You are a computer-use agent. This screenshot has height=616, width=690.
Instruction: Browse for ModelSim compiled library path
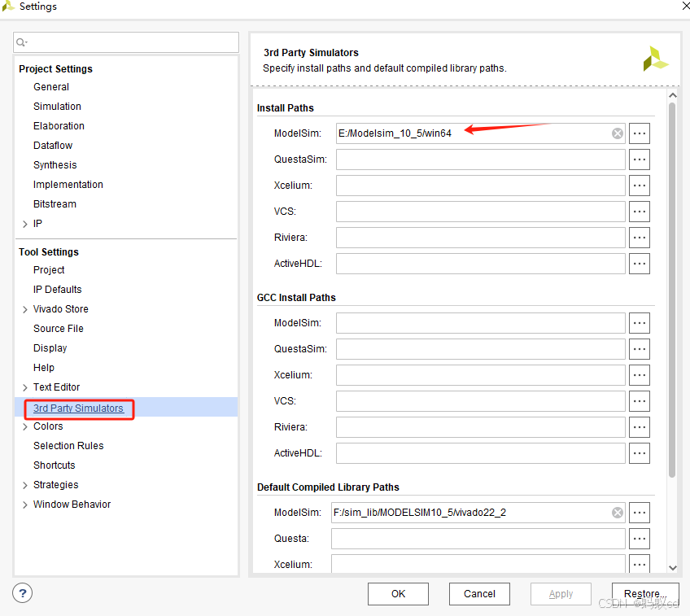point(639,513)
